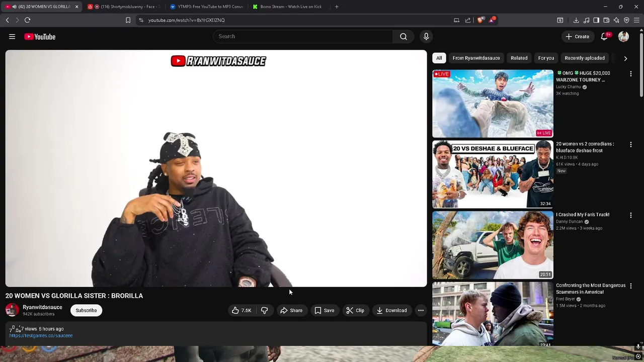This screenshot has width=644, height=362.
Task: Go forward with the browser arrow
Action: tap(17, 20)
